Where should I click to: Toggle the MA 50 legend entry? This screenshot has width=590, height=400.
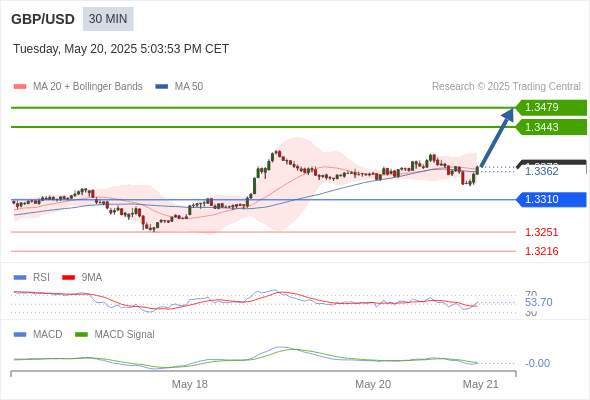179,87
